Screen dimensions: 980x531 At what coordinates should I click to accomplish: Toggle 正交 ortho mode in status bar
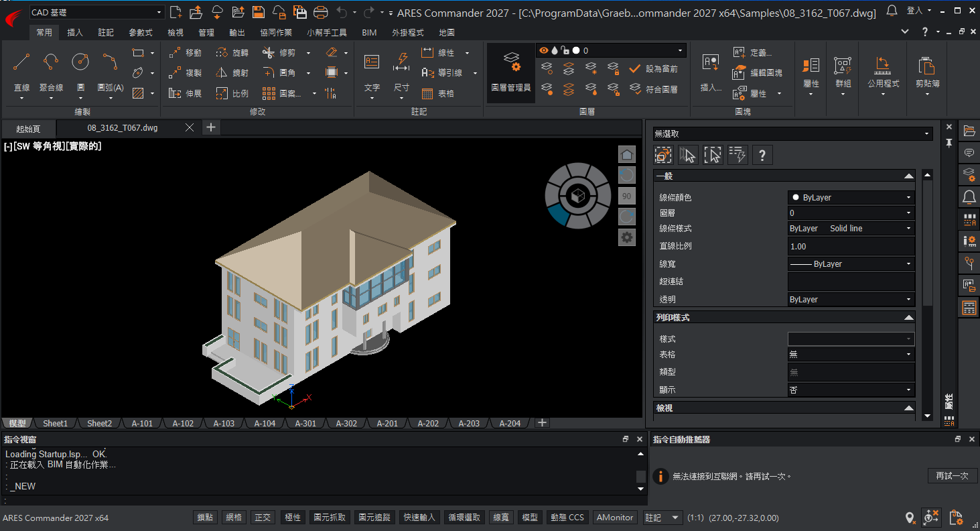pos(263,518)
